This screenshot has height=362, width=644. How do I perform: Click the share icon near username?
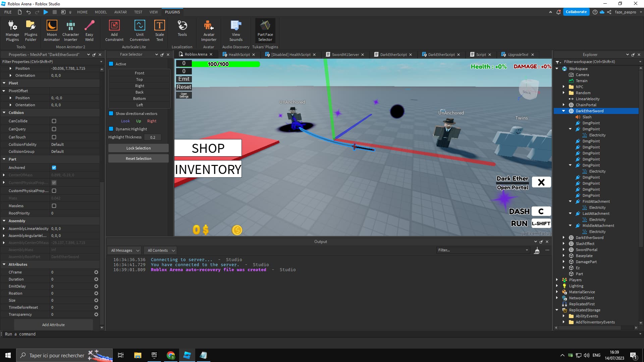[609, 12]
